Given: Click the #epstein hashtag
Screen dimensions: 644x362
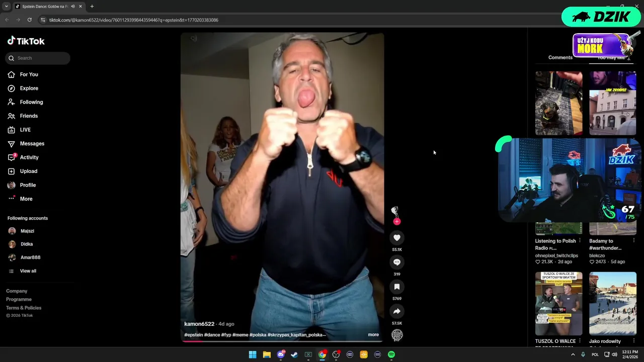Looking at the screenshot, I should 194,335.
